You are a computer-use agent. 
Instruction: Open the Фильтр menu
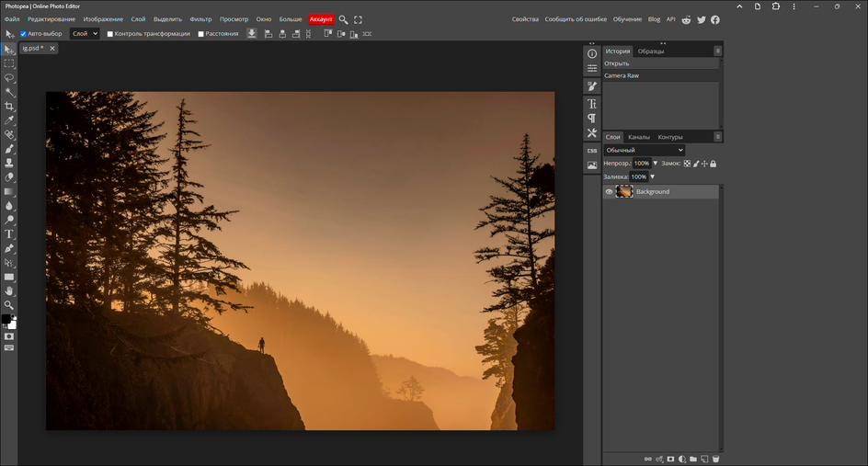(200, 19)
